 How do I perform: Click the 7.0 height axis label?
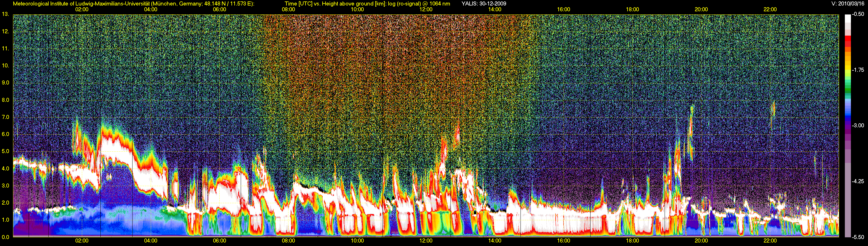click(5, 117)
